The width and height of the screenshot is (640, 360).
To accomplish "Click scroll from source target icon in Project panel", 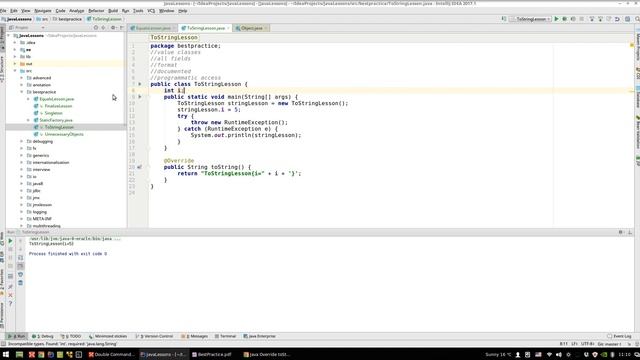I will [x=96, y=28].
